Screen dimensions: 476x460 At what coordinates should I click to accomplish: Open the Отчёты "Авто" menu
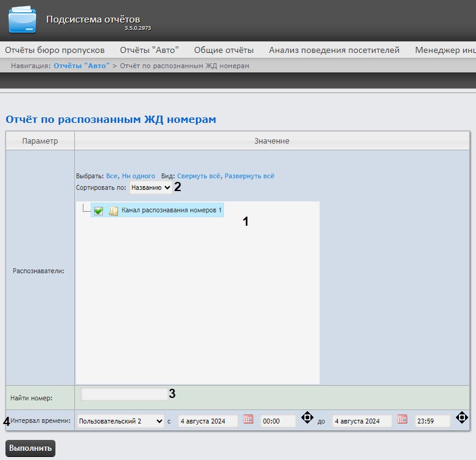pos(149,50)
